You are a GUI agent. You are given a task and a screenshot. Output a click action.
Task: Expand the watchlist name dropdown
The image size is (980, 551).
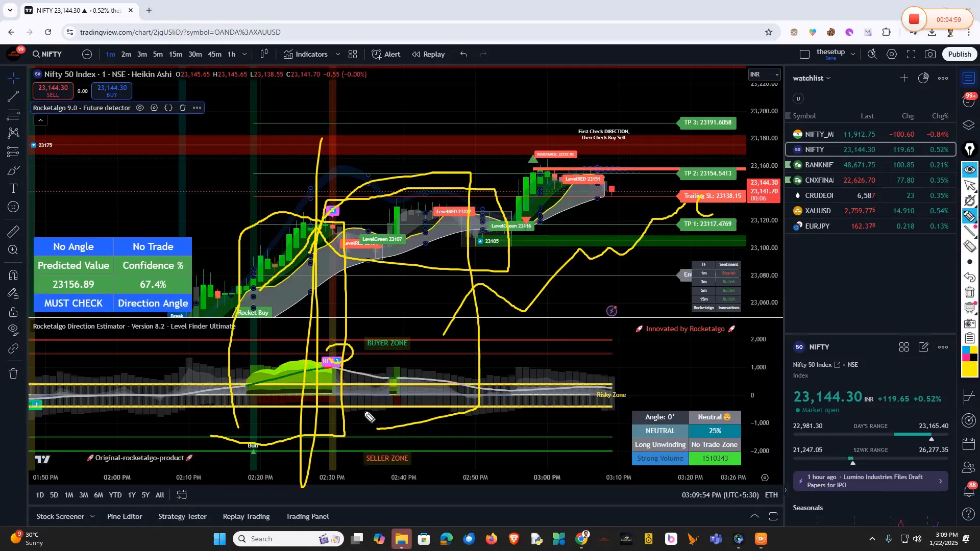coord(828,78)
